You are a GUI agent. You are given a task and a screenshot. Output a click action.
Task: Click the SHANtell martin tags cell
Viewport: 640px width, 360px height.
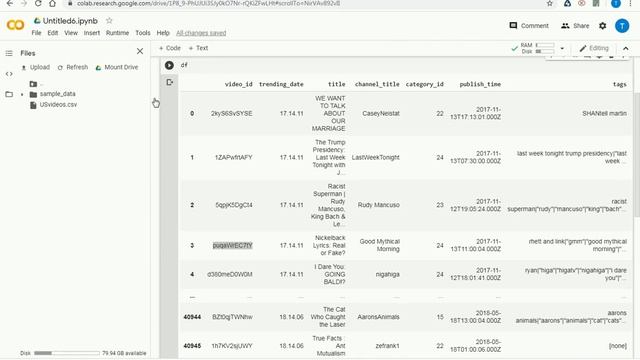(604, 113)
